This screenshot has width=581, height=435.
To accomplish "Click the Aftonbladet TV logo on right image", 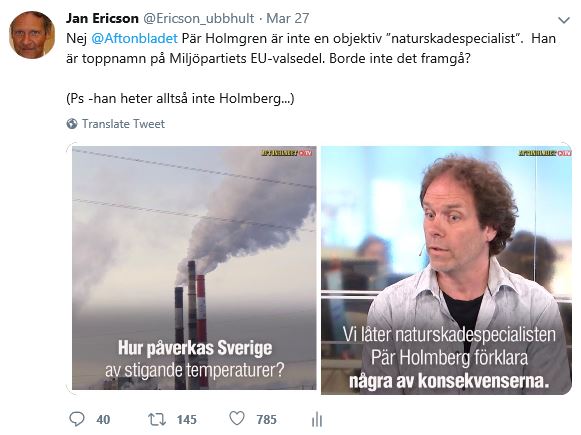I will (x=545, y=153).
